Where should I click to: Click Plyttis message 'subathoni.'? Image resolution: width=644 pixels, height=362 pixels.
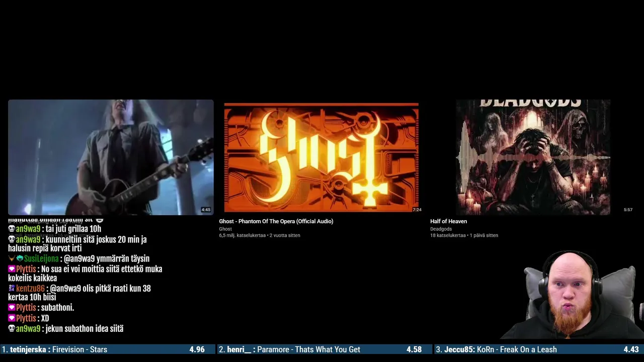point(57,308)
